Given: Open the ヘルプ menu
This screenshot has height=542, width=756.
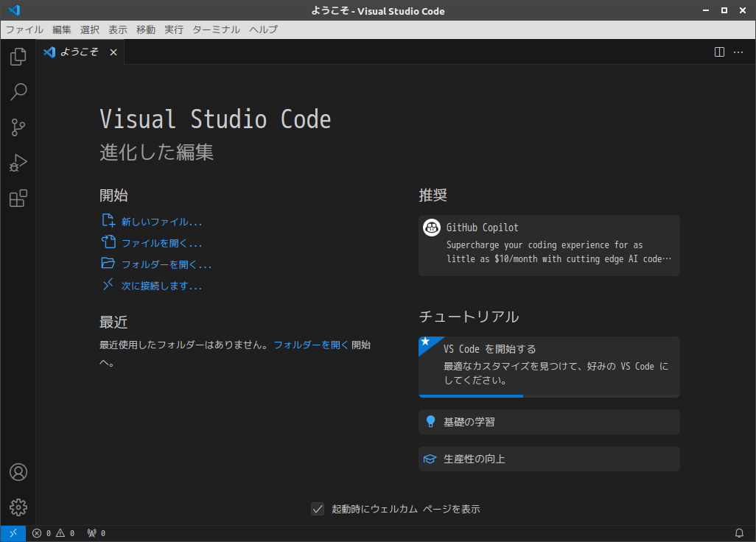Looking at the screenshot, I should click(263, 30).
